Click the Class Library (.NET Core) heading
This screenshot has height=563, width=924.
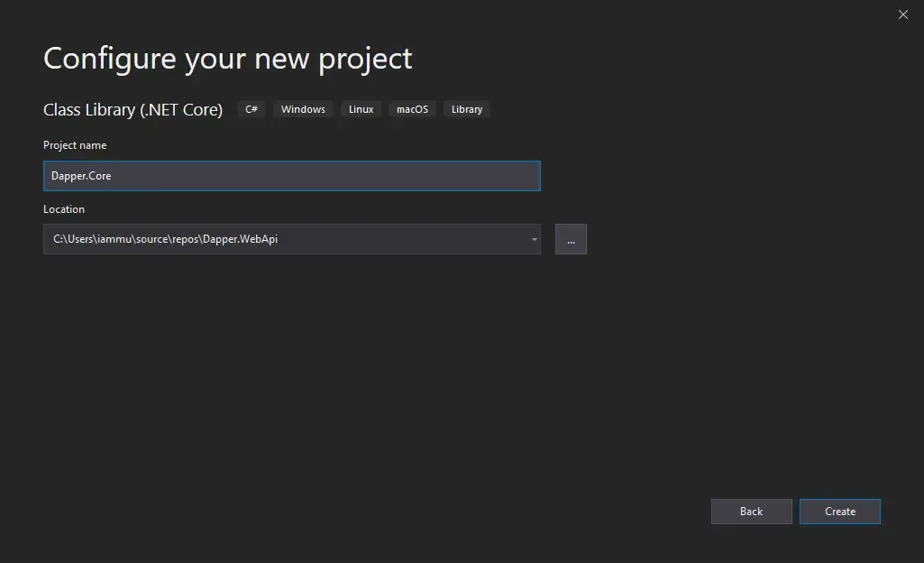133,109
